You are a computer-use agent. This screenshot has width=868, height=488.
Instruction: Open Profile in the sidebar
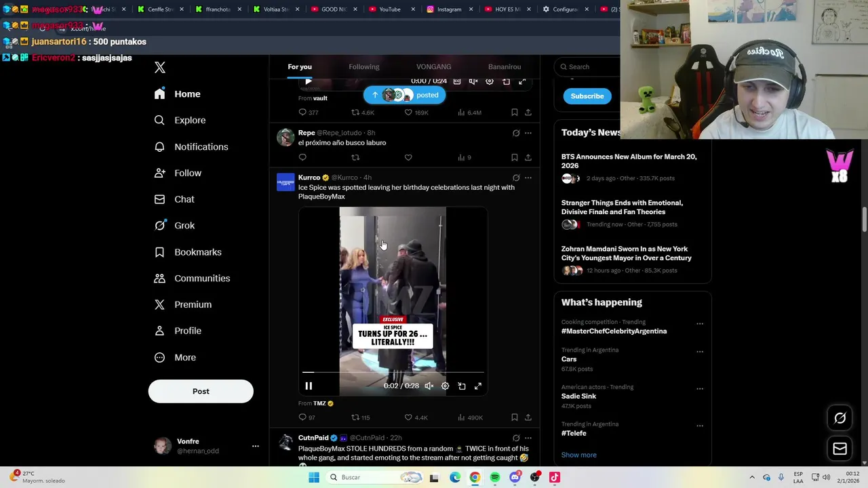click(178, 331)
